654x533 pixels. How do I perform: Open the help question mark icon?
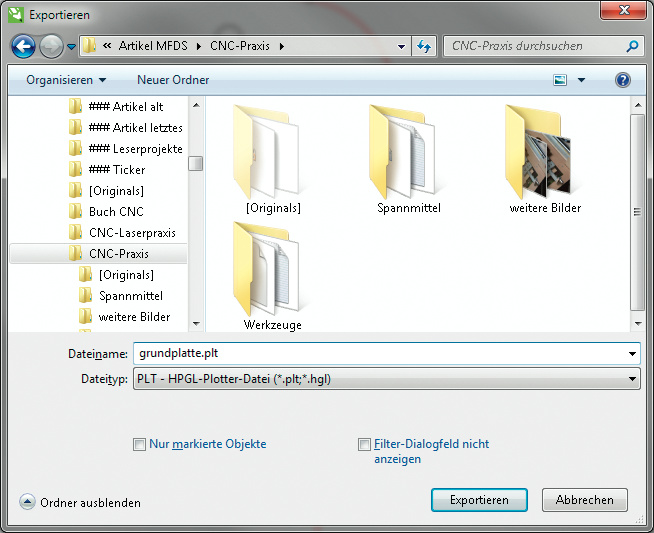pos(623,80)
